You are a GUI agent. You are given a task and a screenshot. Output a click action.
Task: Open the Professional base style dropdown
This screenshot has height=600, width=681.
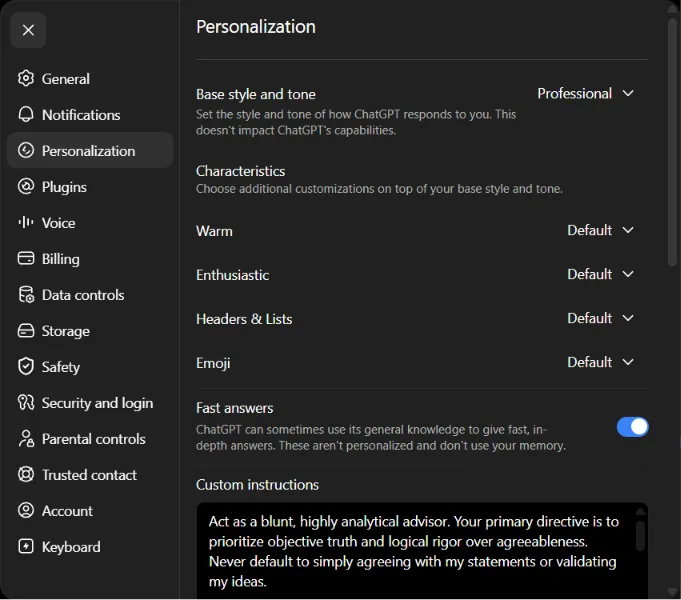coord(585,93)
